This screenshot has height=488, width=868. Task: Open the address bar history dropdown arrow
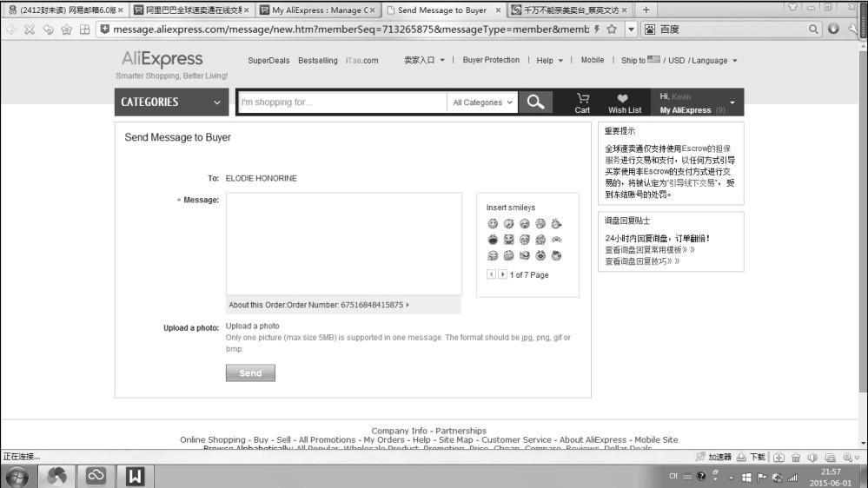(631, 30)
